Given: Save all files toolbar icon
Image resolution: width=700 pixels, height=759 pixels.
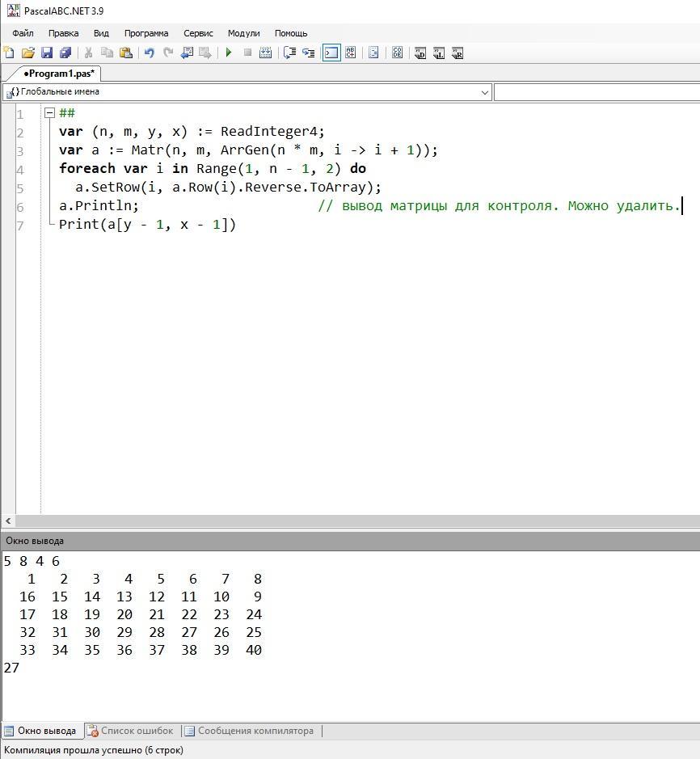Looking at the screenshot, I should [x=65, y=53].
